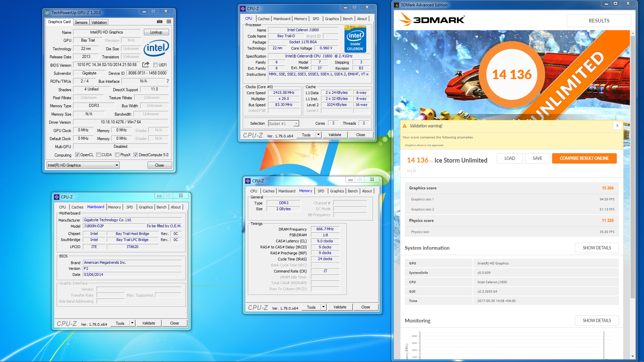
Task: Minimize the CPU-Z Memory window
Action: point(351,180)
